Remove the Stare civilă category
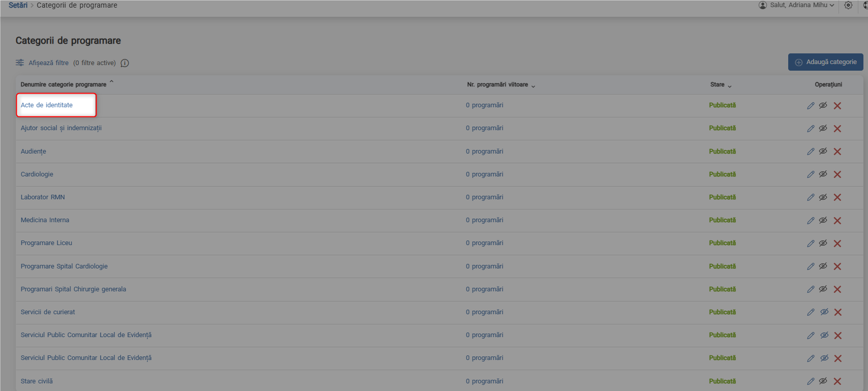 (838, 381)
